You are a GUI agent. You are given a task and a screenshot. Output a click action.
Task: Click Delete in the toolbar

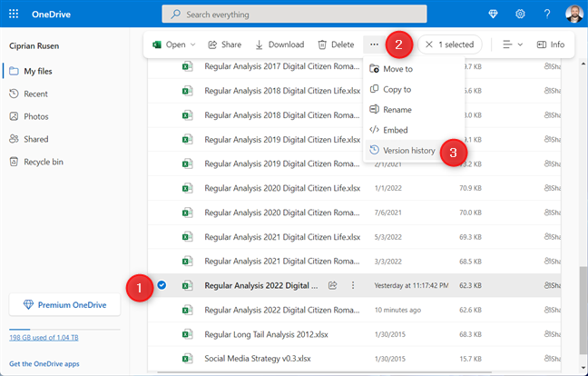point(336,45)
